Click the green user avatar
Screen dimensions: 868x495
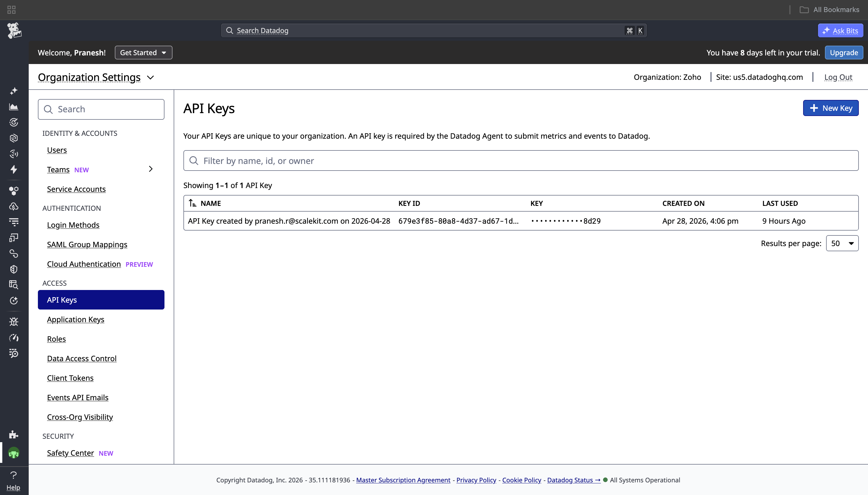click(x=13, y=453)
